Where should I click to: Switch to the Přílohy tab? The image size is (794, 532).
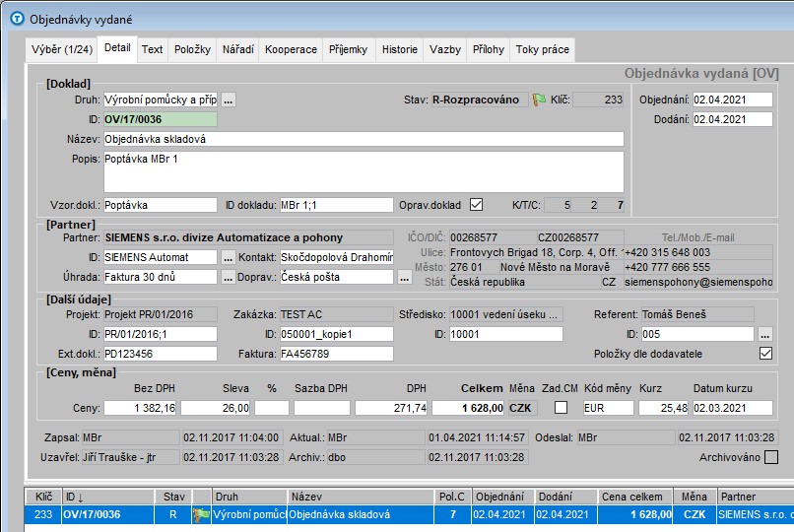[x=489, y=49]
